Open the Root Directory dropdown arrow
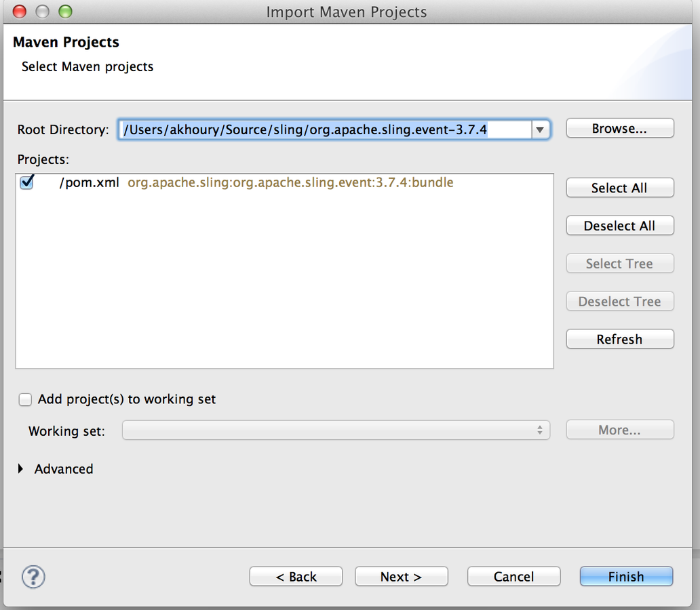This screenshot has height=610, width=700. (540, 130)
